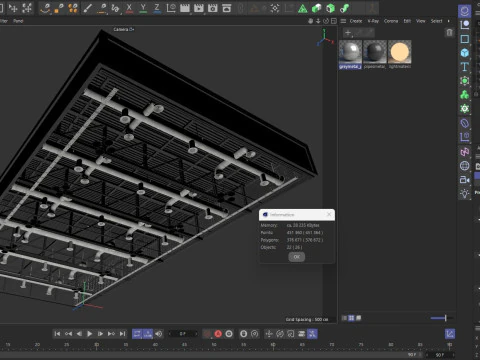This screenshot has width=480, height=360.
Task: Add a camera from right palette
Action: pos(465,180)
